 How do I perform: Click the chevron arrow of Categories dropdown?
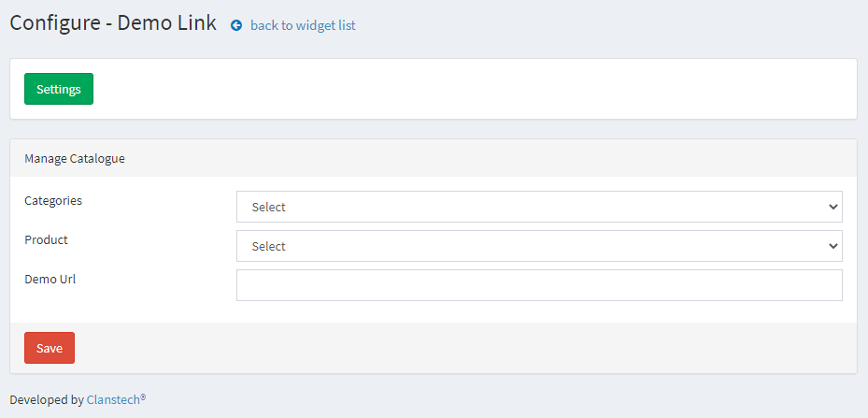click(833, 207)
